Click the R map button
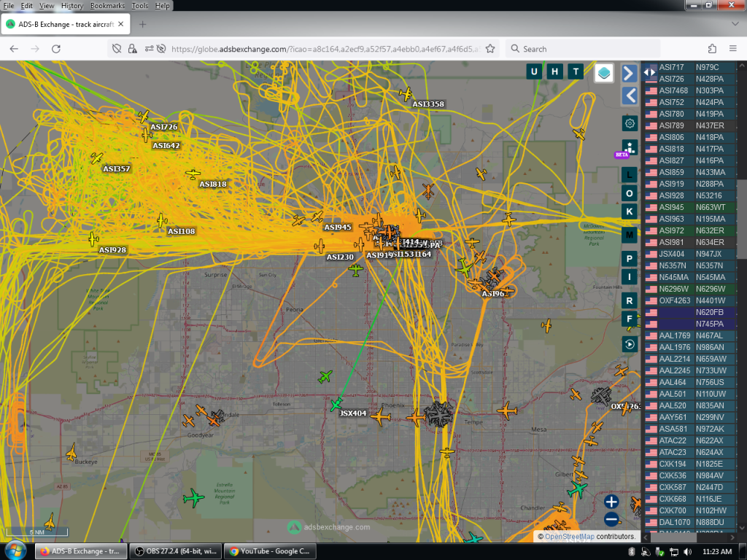The width and height of the screenshot is (747, 560). [630, 300]
